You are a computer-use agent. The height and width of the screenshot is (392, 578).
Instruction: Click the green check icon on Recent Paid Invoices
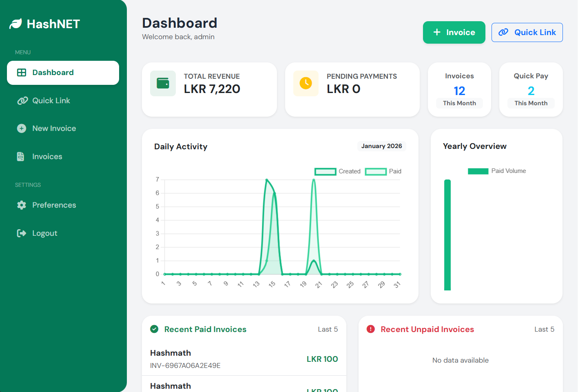point(154,329)
